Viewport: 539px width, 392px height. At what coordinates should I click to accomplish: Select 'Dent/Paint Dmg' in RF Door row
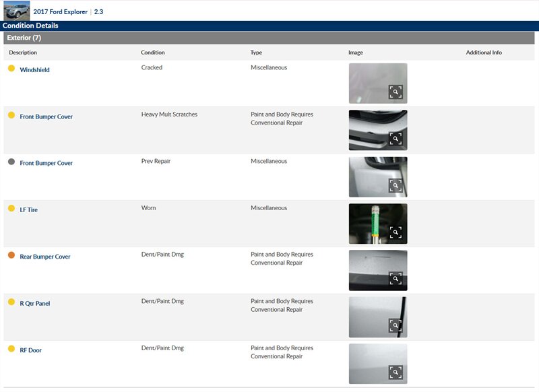(x=162, y=348)
